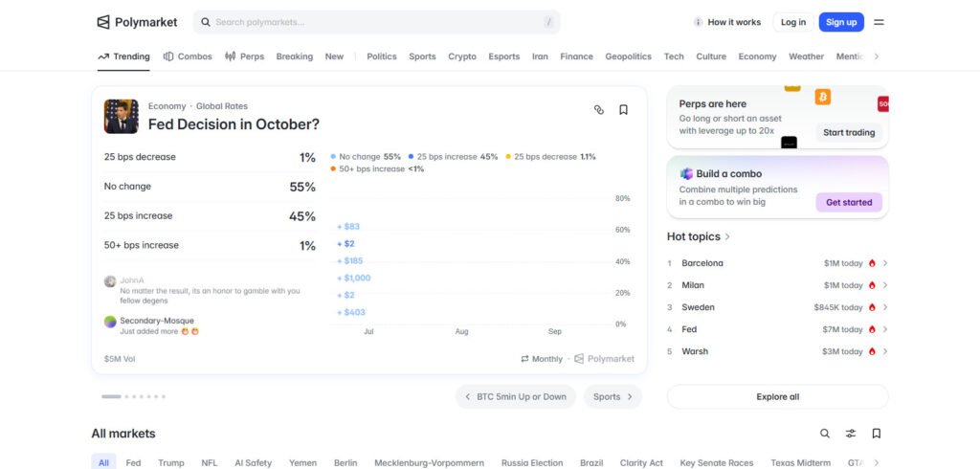The width and height of the screenshot is (980, 469).
Task: Open Warsh topic via its row chevron
Action: coord(885,351)
